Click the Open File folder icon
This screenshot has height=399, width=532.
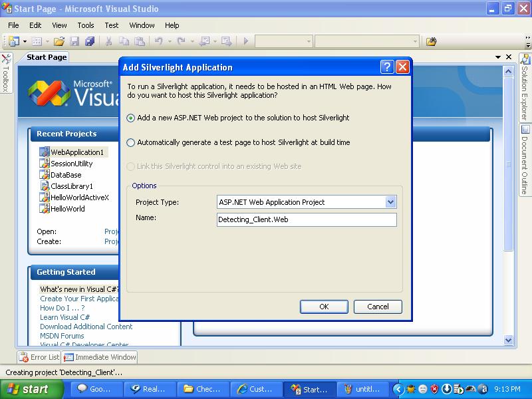click(x=59, y=41)
